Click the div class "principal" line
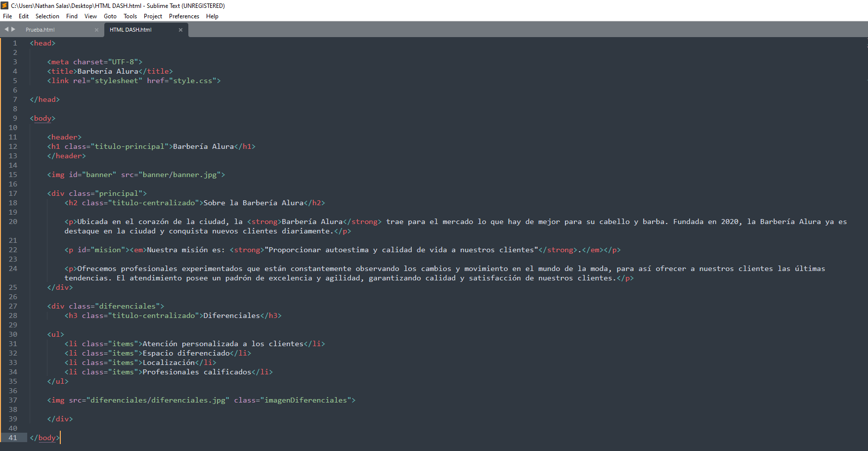 tap(97, 193)
